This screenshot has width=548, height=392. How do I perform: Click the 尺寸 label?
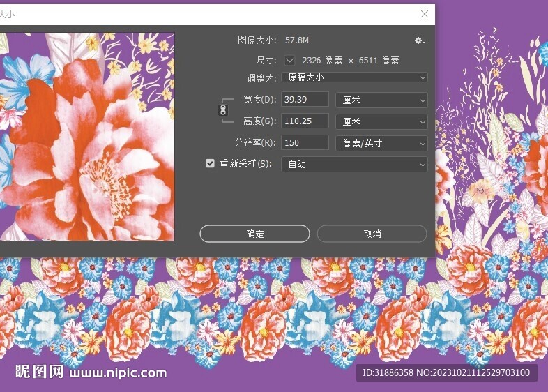266,60
